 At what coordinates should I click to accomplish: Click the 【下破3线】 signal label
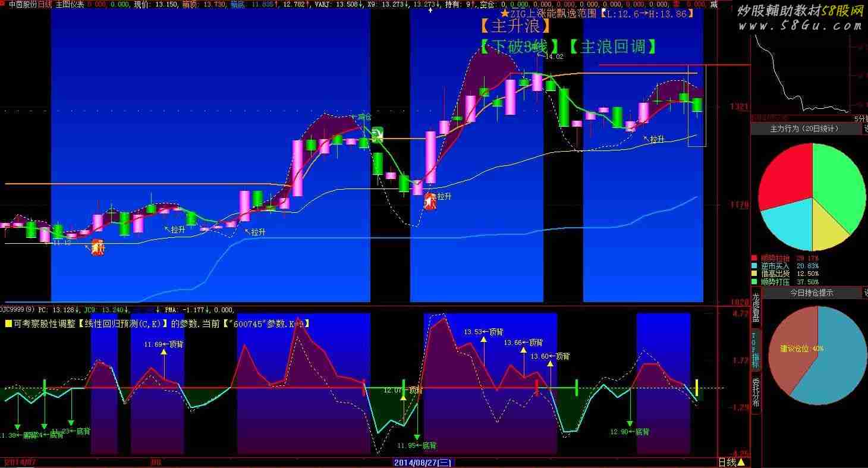click(x=520, y=47)
